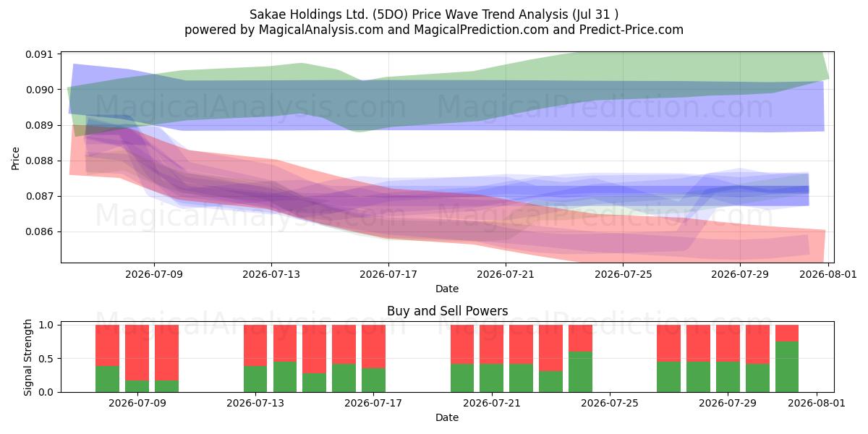Click the 0.0 signal strength tick label
The width and height of the screenshot is (868, 434).
click(48, 392)
